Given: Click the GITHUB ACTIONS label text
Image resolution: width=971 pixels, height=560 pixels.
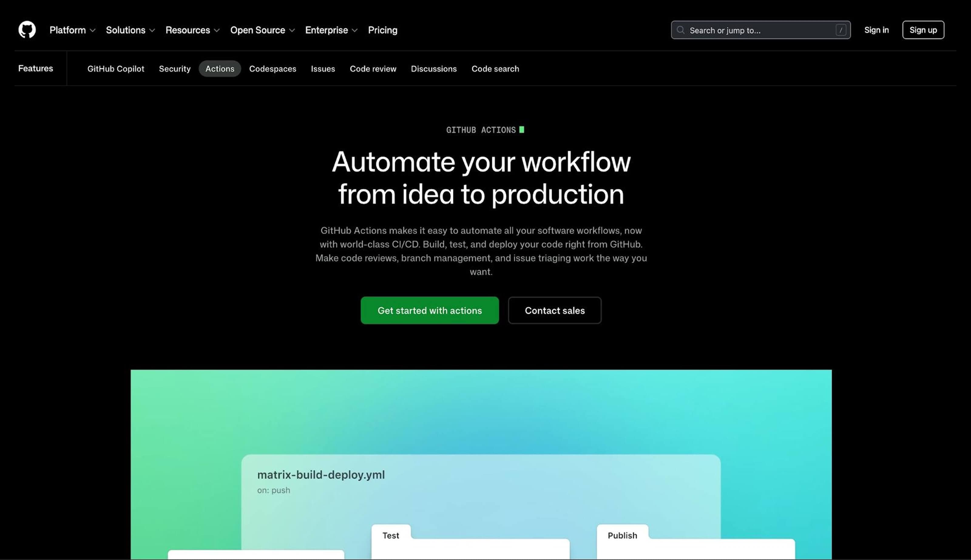Looking at the screenshot, I should (481, 130).
